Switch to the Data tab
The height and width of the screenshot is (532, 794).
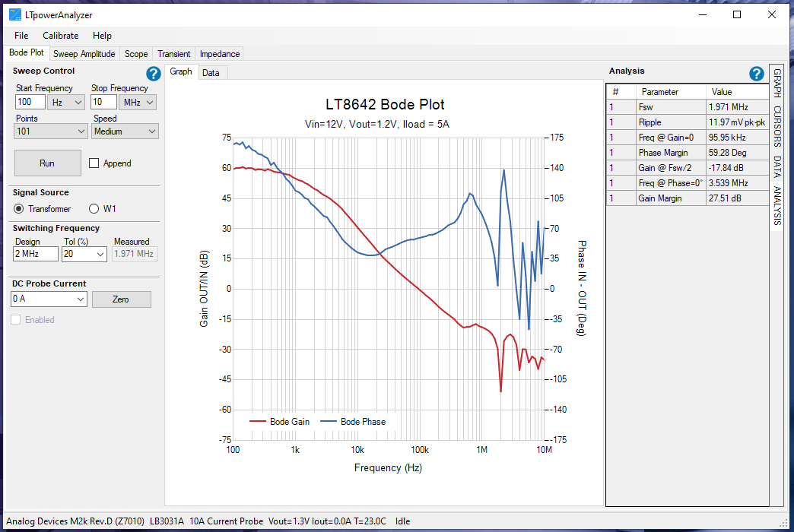click(x=212, y=71)
